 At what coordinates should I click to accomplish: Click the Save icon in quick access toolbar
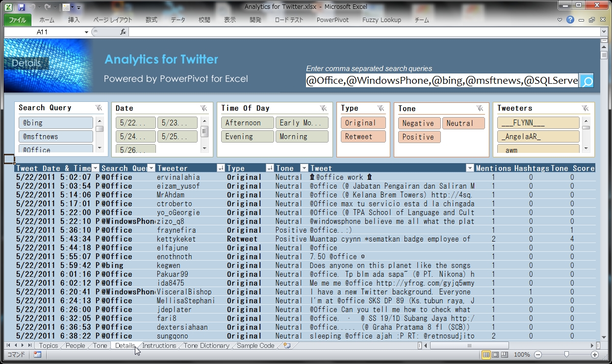[x=21, y=7]
